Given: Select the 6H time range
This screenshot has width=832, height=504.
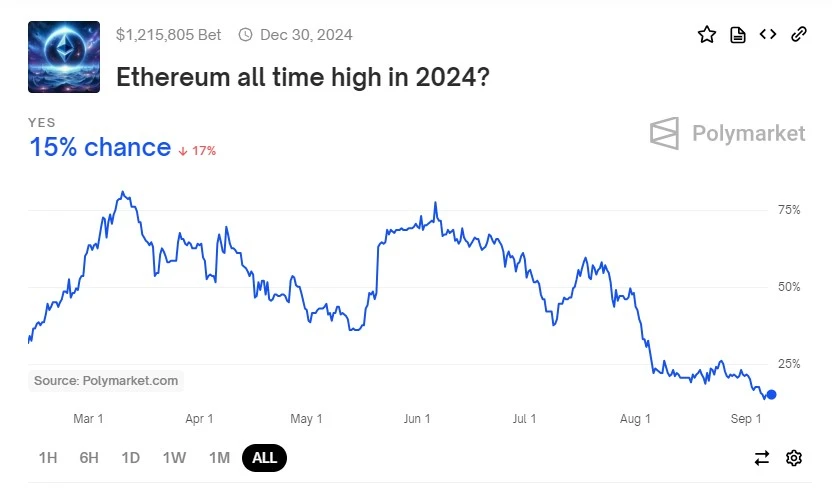Looking at the screenshot, I should coord(89,458).
